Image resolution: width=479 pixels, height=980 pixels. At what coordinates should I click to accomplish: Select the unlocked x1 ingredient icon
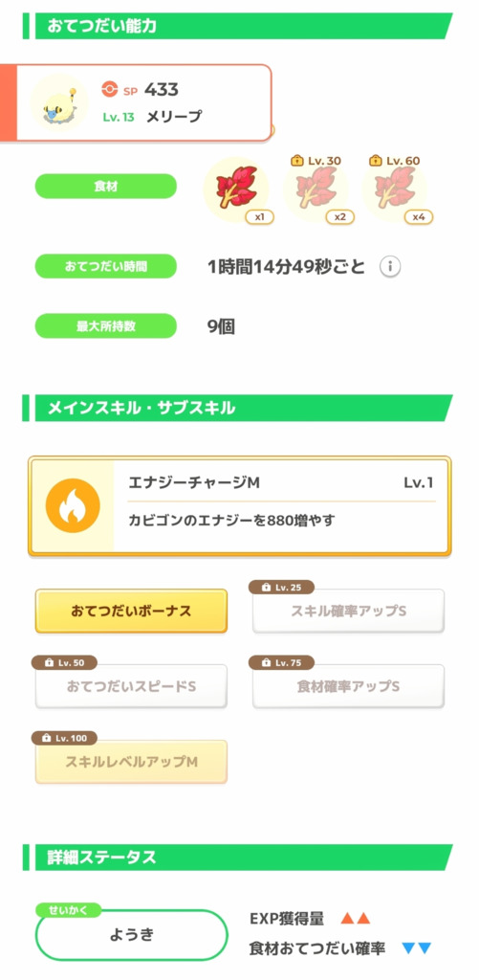tap(237, 189)
